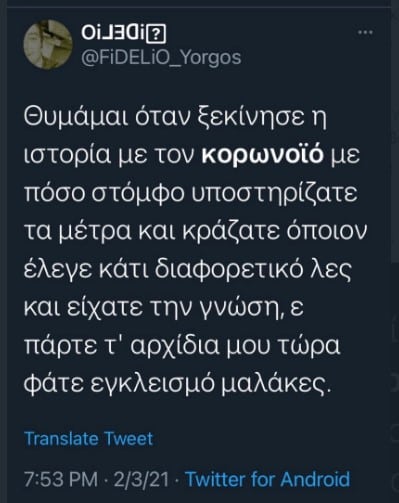
Task: Open the three-dot more options menu
Action: point(365,32)
